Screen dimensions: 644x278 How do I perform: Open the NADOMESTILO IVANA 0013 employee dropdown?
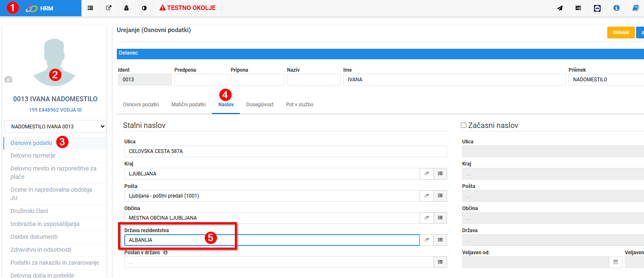point(55,126)
